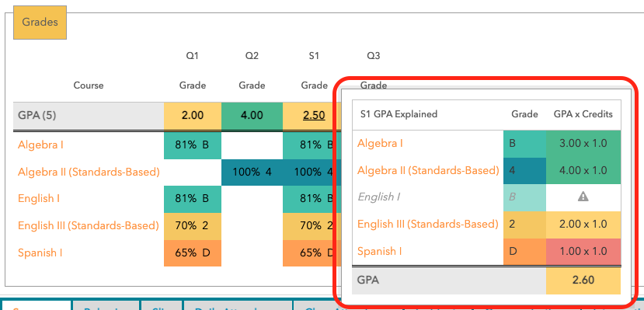Screen dimensions: 644x310
Task: Open Algebra I course link in the grades table
Action: pyautogui.click(x=40, y=145)
